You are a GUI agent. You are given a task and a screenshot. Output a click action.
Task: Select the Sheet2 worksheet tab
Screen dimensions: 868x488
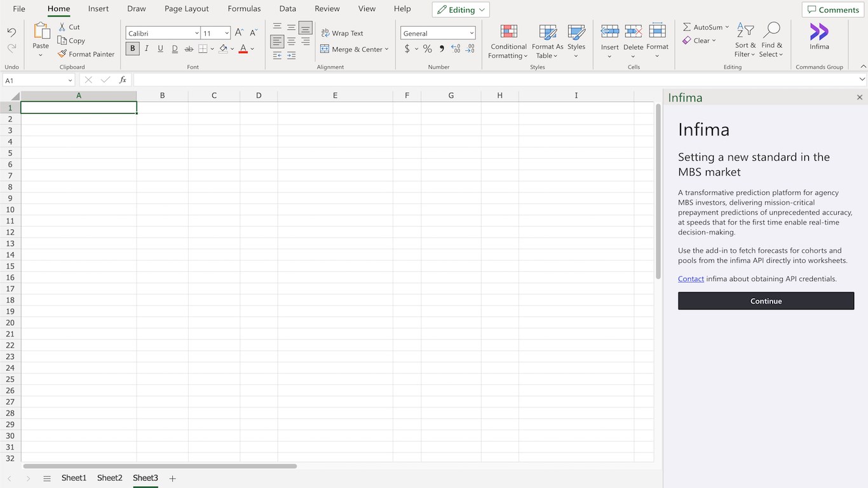click(x=109, y=478)
